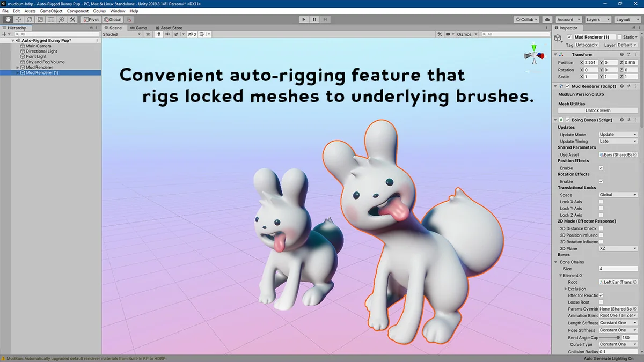
Task: Switch to the Asset Store tab
Action: pyautogui.click(x=169, y=28)
